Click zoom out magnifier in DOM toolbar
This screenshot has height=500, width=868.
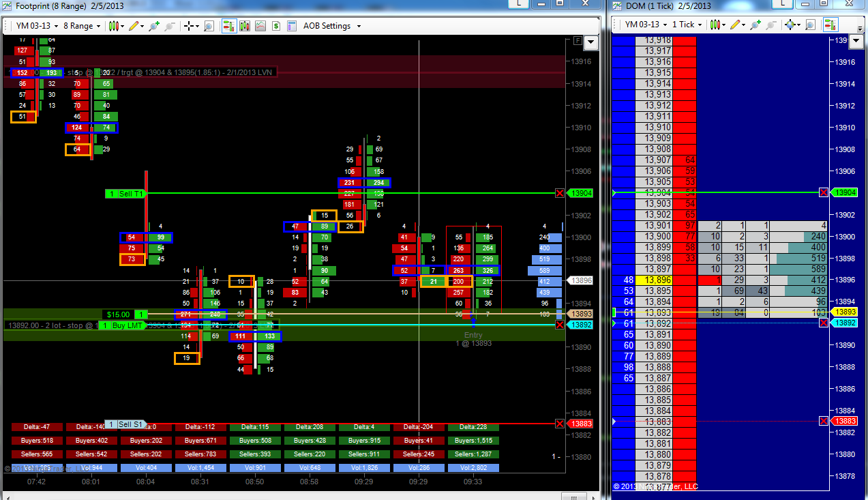[x=772, y=24]
